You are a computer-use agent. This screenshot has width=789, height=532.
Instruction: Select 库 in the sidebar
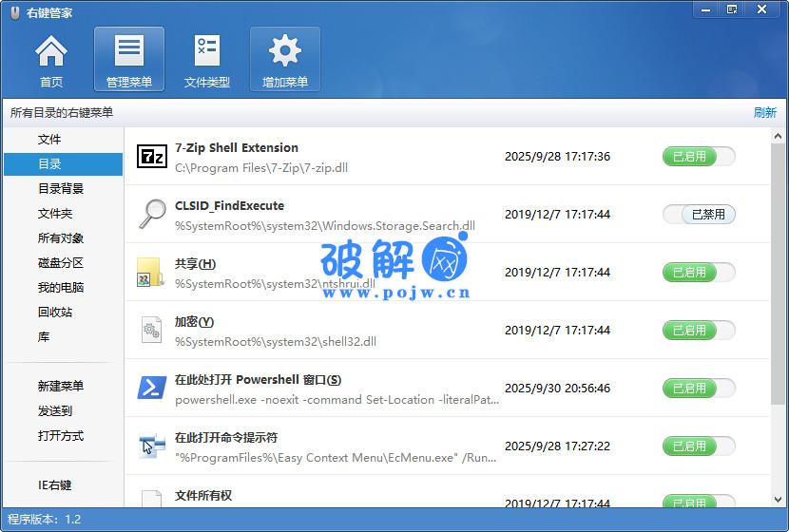point(64,336)
